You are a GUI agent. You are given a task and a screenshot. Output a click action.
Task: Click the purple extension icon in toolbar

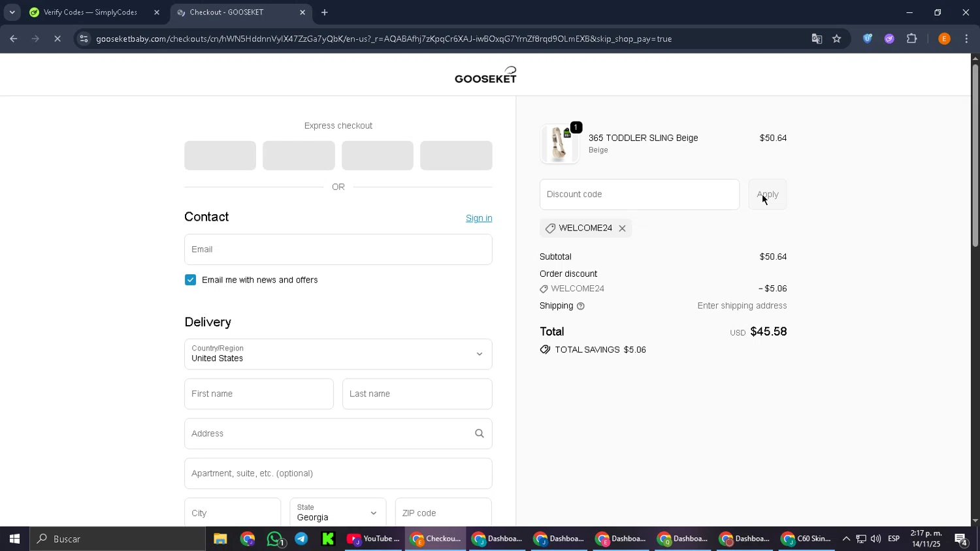(x=889, y=39)
